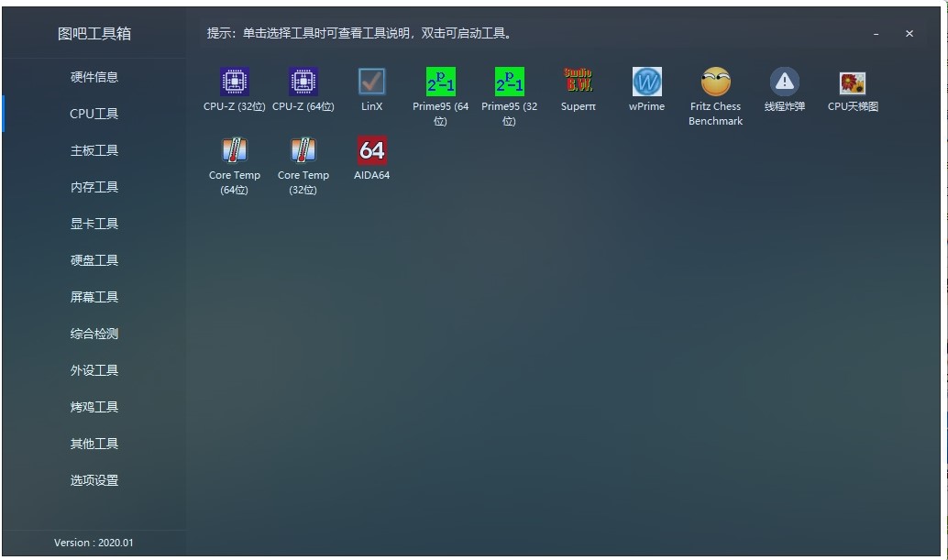Viewport: 948px width, 560px height.
Task: Open the 其他工具 category
Action: coord(94,444)
